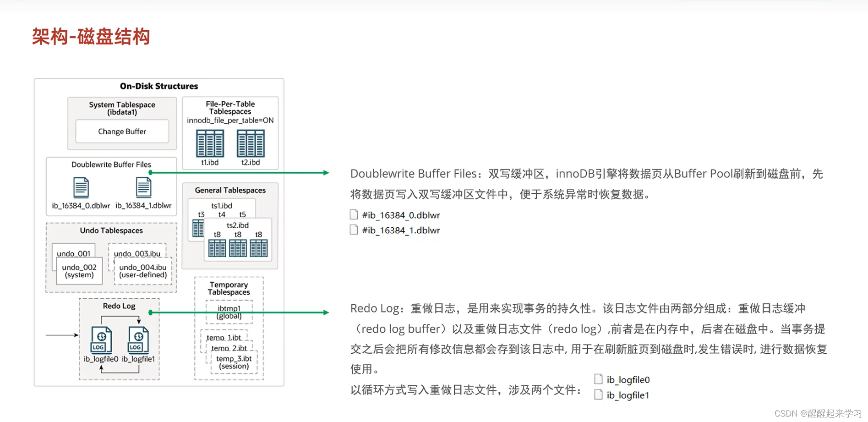Click the file icon beside #ib_16384_0.dblwr
Viewport: 868px width, 422px height.
354,214
